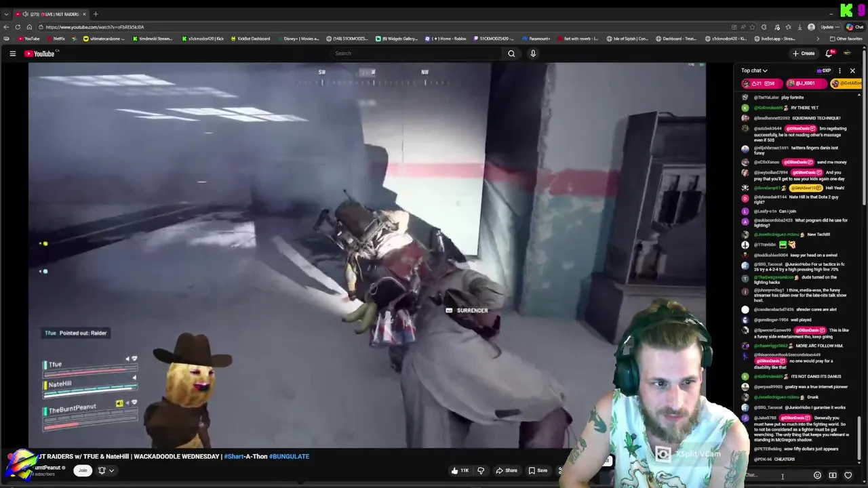Open the YouTube bookmark
868x488 pixels.
coord(28,39)
